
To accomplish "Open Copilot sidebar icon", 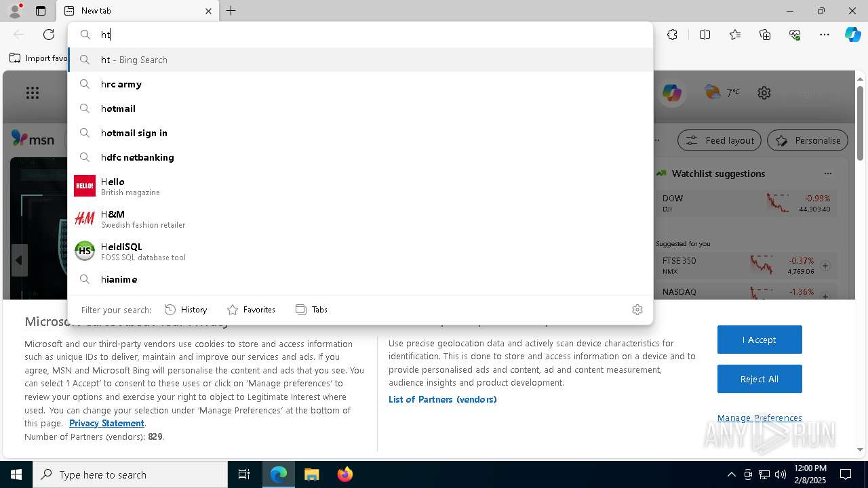I will point(852,35).
